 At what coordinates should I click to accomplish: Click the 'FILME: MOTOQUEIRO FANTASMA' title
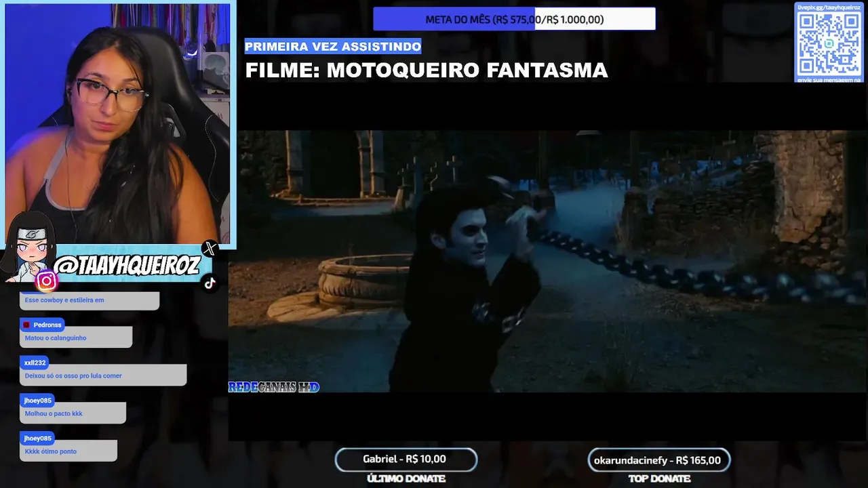pos(427,70)
